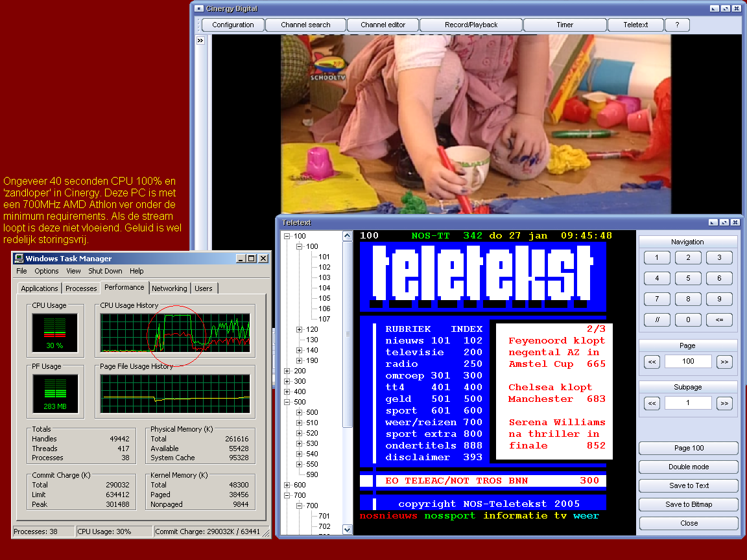Open the View menu in Task Manager
Viewport: 747px width, 560px height.
tap(73, 271)
